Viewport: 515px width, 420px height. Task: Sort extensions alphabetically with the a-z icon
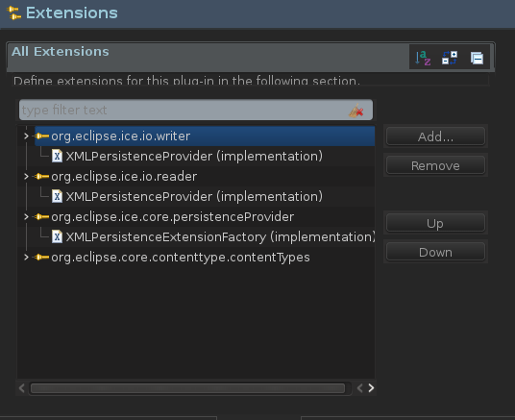(x=423, y=58)
